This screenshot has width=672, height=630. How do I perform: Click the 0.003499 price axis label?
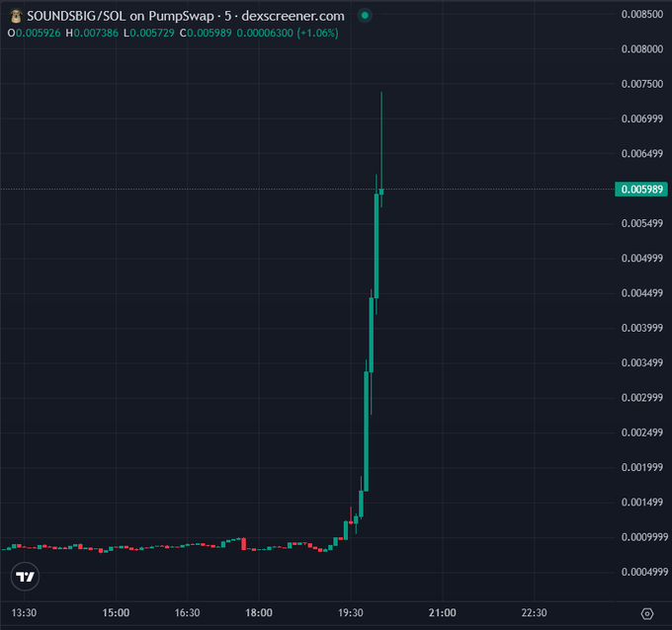(x=642, y=362)
